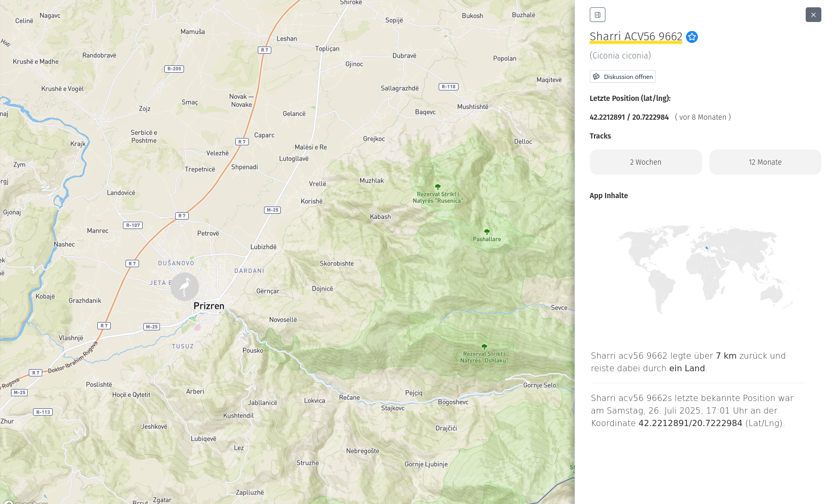The height and width of the screenshot is (504, 836).
Task: Click the Pashallare park tree icon
Action: point(487,232)
